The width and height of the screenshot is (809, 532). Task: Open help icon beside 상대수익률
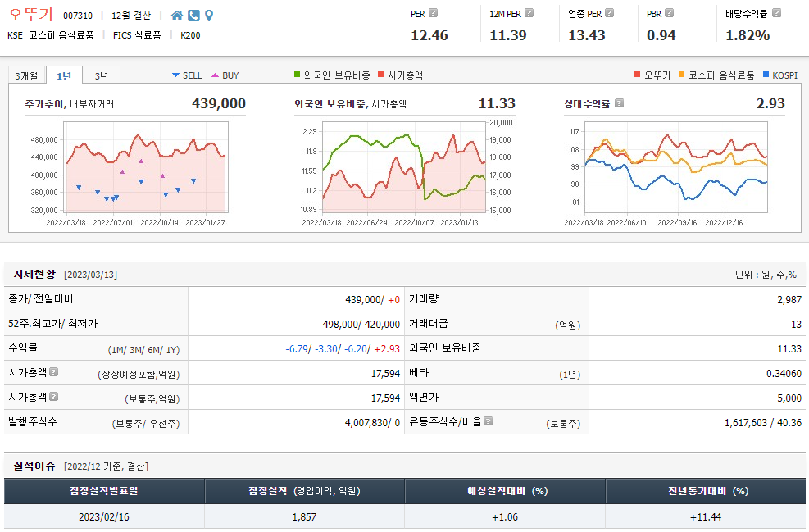click(619, 102)
